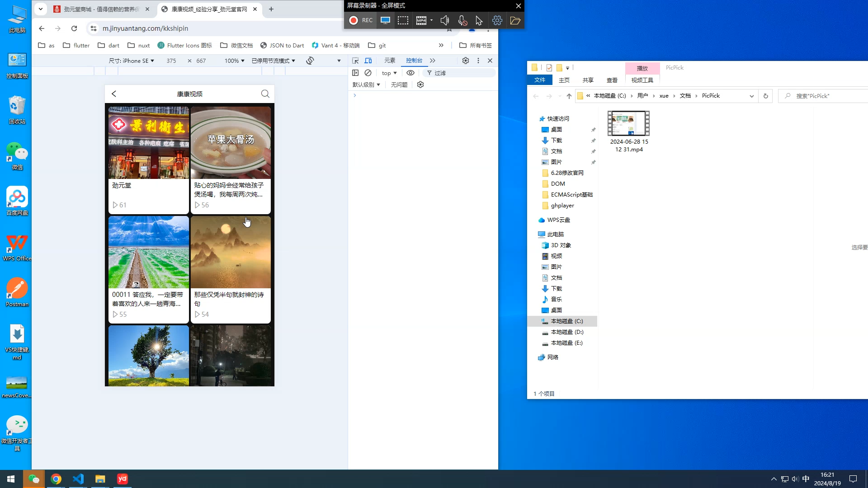Open 主页 ribbon tab in Explorer
This screenshot has height=488, width=868.
coord(564,80)
